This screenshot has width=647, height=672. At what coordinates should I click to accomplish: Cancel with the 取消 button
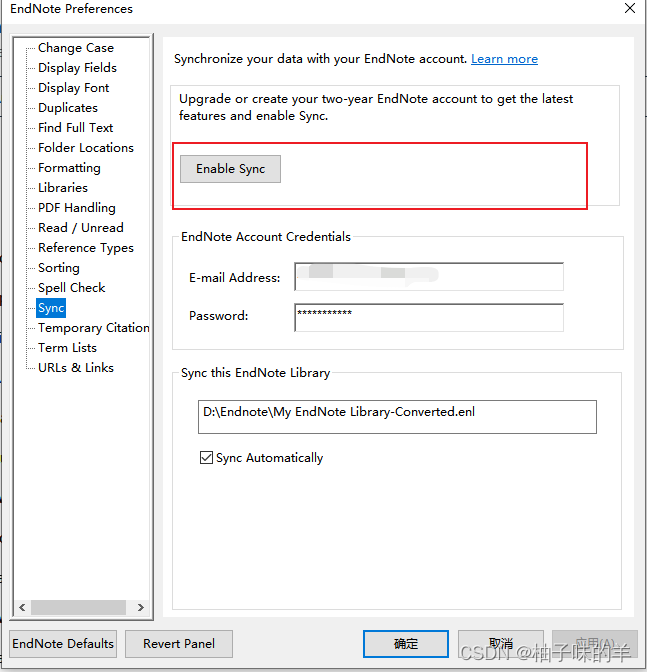pyautogui.click(x=501, y=644)
